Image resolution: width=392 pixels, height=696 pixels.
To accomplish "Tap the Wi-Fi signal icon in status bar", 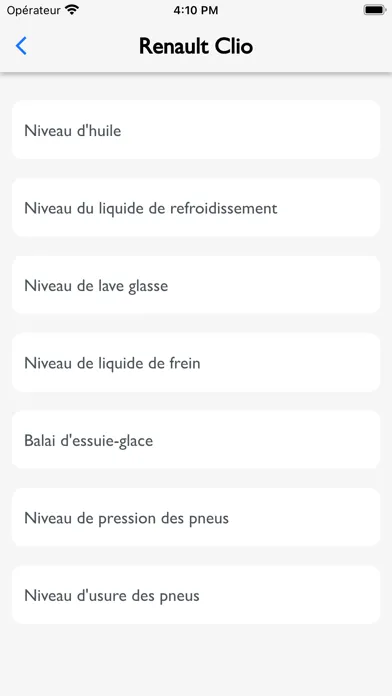I will 71,10.
